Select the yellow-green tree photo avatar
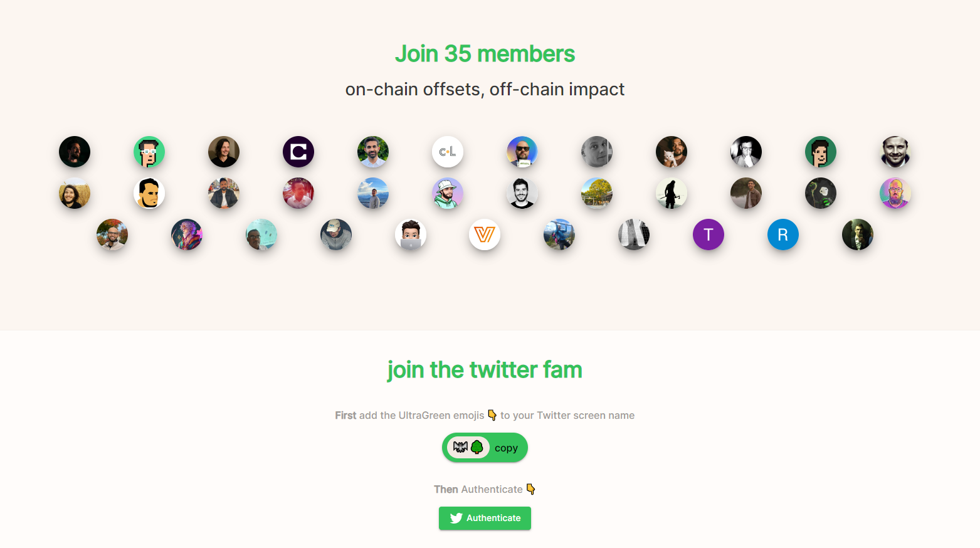 pyautogui.click(x=596, y=193)
